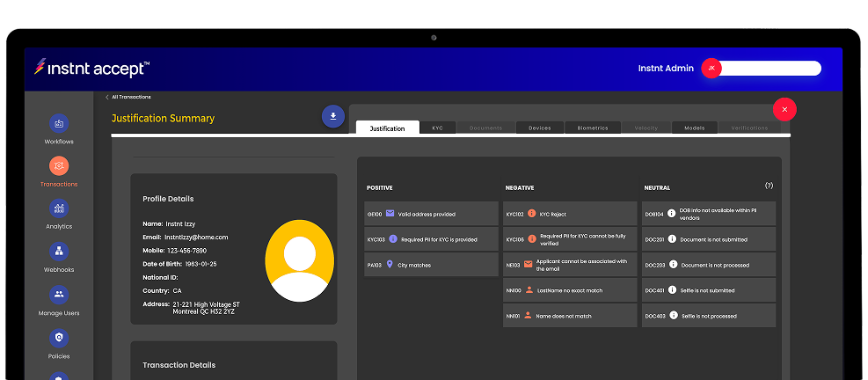
Task: Click the info icon for Selfie is not submitted
Action: (x=672, y=289)
